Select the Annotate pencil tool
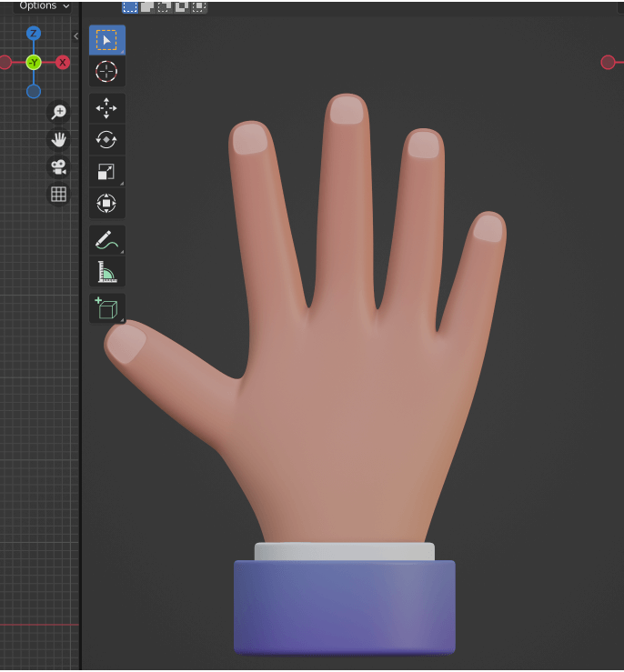This screenshot has height=672, width=624. point(106,240)
